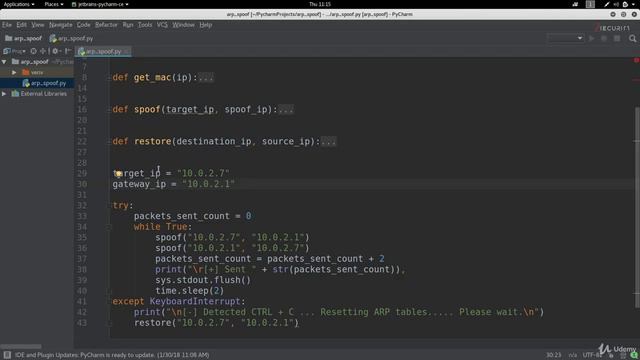Click scroll-from-source target icon in Project panel
The width and height of the screenshot is (640, 360).
33,51
